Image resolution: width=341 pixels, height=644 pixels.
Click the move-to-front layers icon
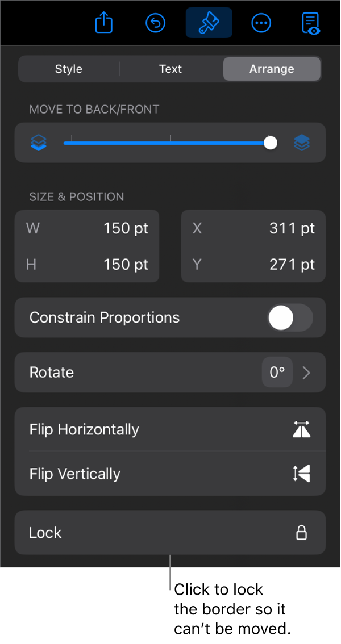point(302,143)
